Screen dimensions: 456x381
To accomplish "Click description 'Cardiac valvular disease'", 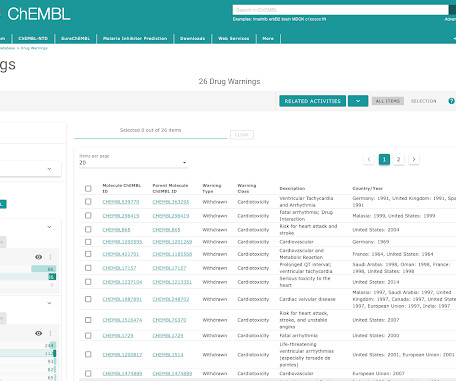I will (x=307, y=299).
